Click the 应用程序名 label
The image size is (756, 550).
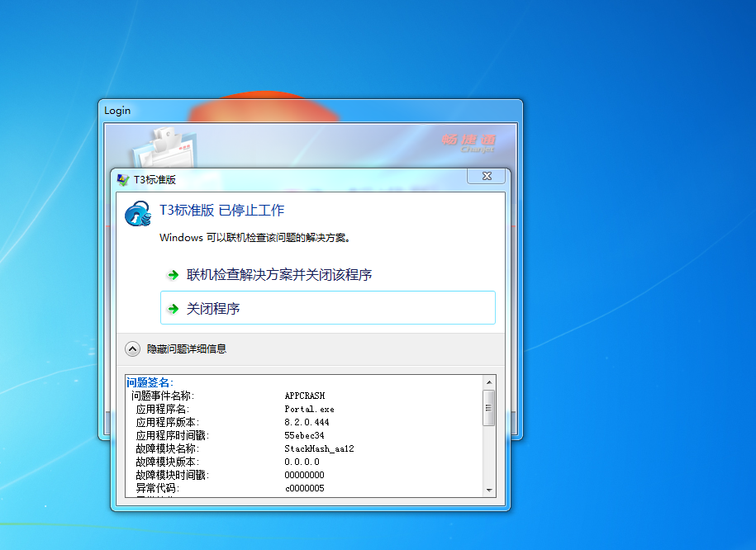[163, 410]
